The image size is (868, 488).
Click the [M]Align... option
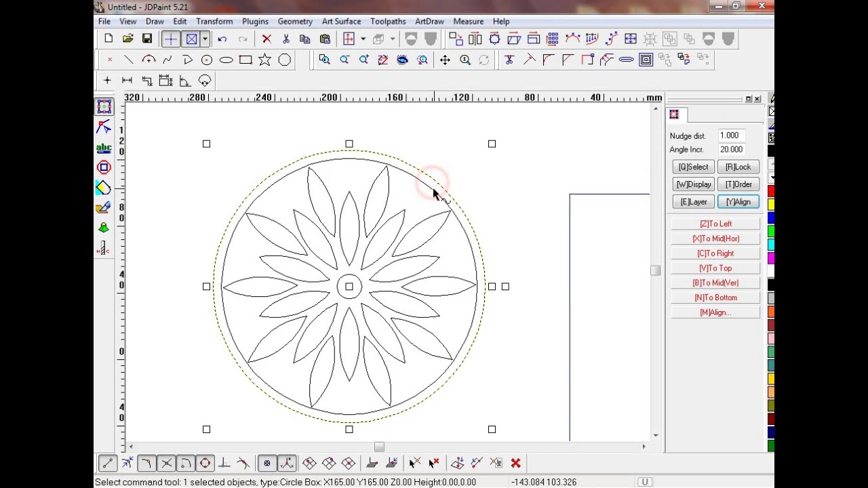(715, 312)
